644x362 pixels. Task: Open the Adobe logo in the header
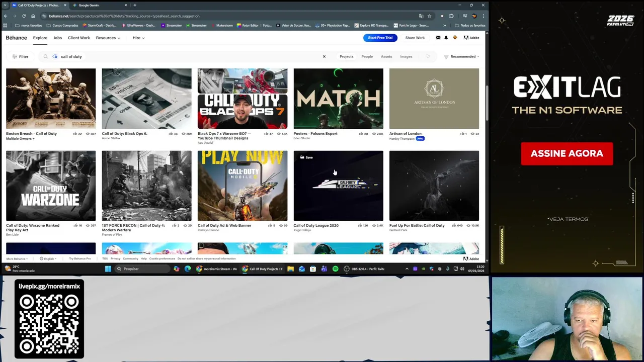471,38
